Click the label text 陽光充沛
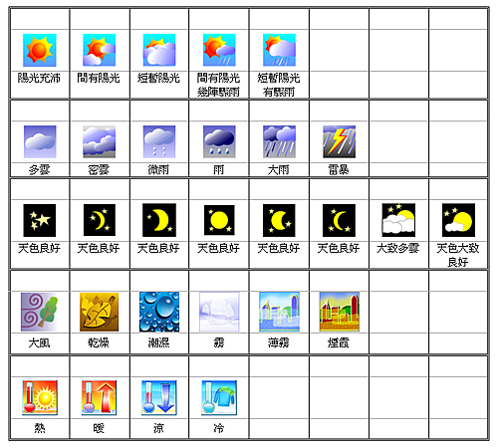 point(39,79)
